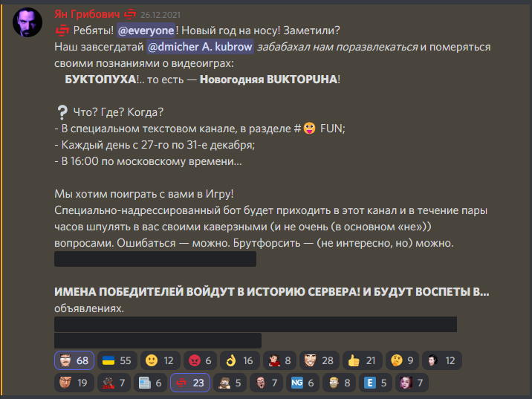
Task: Click the blue E letter reaction
Action: click(377, 383)
